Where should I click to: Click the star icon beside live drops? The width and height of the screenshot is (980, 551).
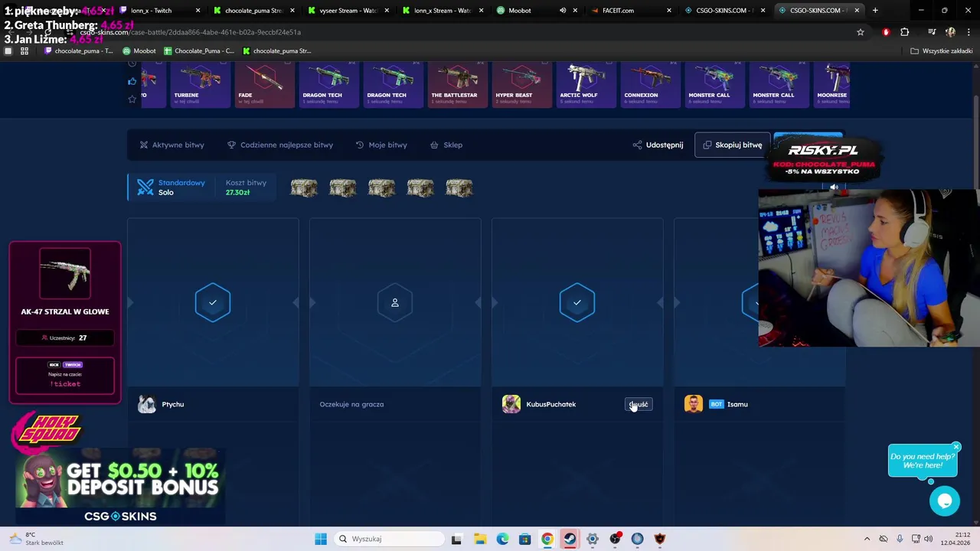tap(132, 99)
